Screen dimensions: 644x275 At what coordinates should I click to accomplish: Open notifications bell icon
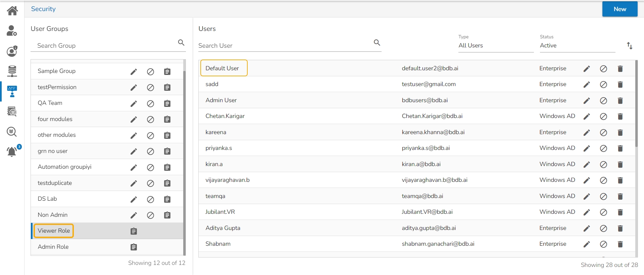(12, 152)
